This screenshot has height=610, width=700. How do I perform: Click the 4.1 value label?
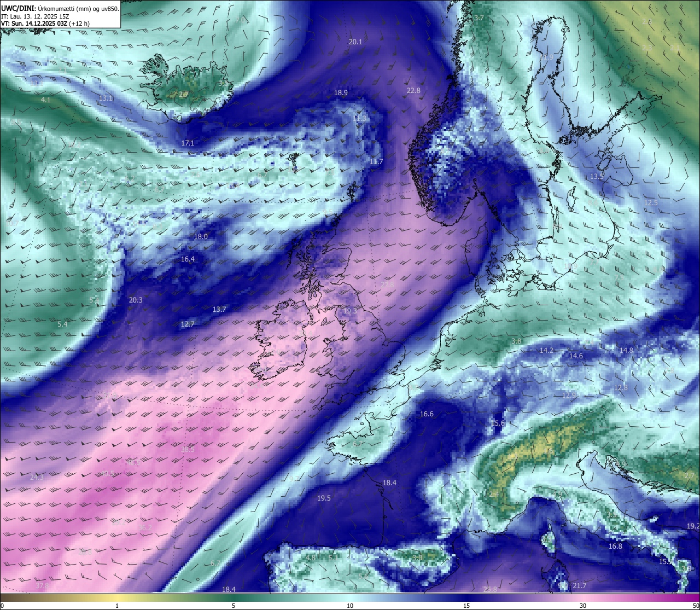[46, 101]
